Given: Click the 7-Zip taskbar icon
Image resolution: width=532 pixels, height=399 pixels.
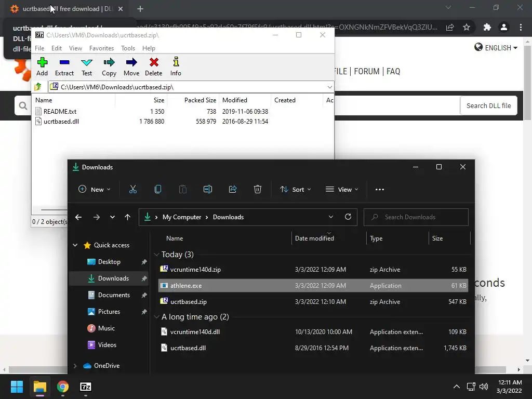Looking at the screenshot, I should click(86, 387).
